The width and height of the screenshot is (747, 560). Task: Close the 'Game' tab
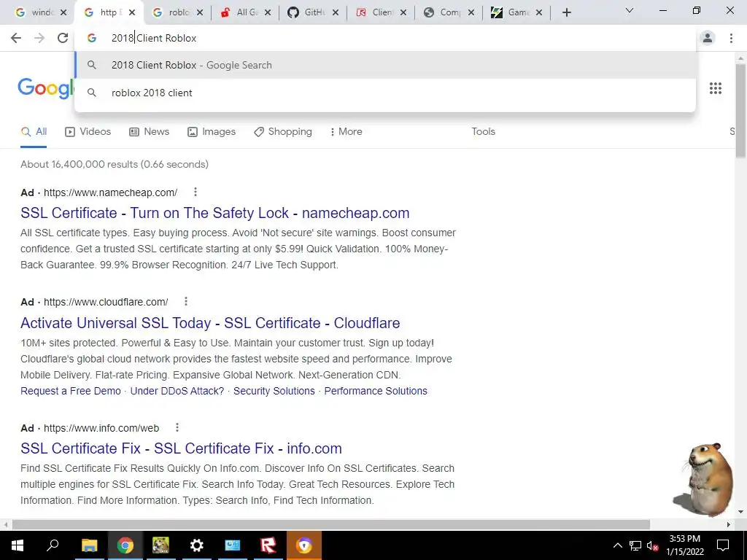tap(539, 13)
